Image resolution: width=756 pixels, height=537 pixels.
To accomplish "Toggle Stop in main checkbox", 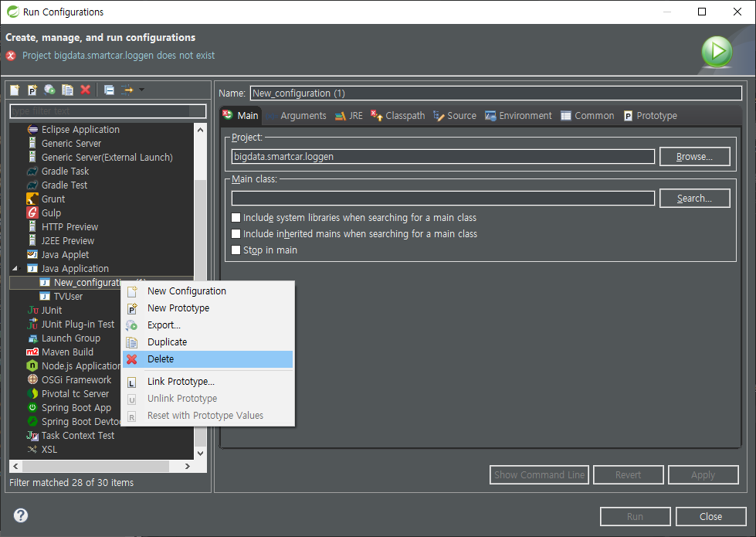I will (x=236, y=250).
